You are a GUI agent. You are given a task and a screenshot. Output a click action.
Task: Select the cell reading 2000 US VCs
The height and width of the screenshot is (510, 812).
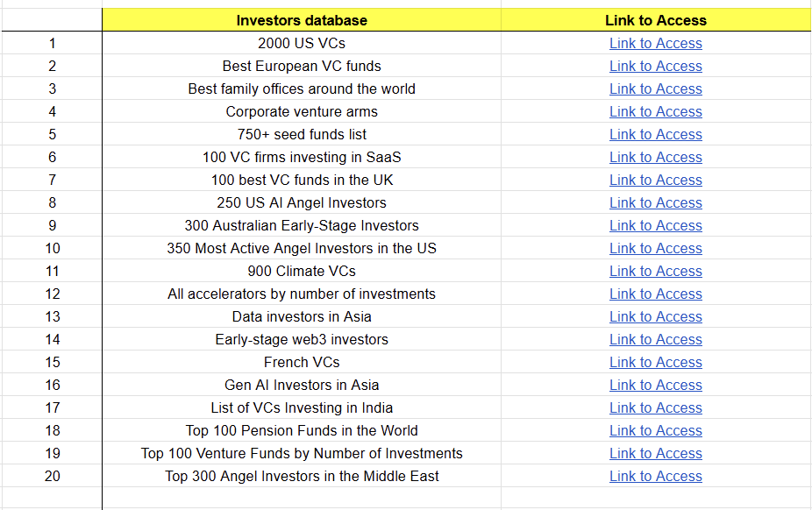tap(302, 44)
